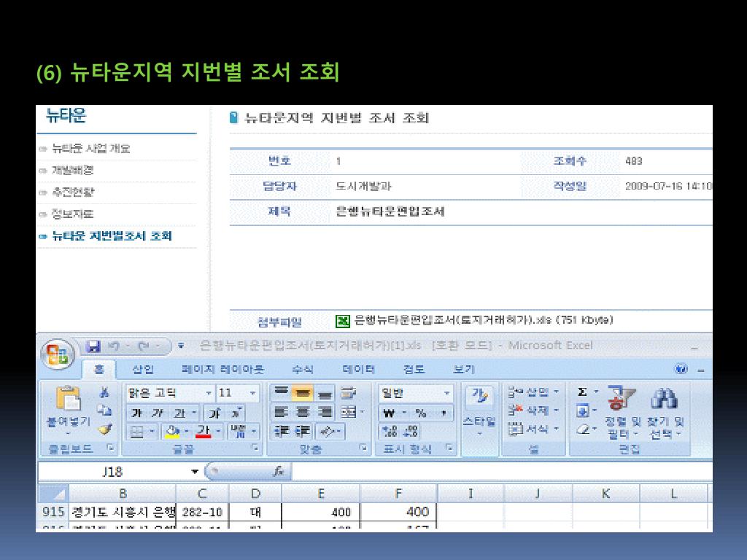
Task: Switch to 페이지 레이아웃 tab
Action: tap(222, 370)
